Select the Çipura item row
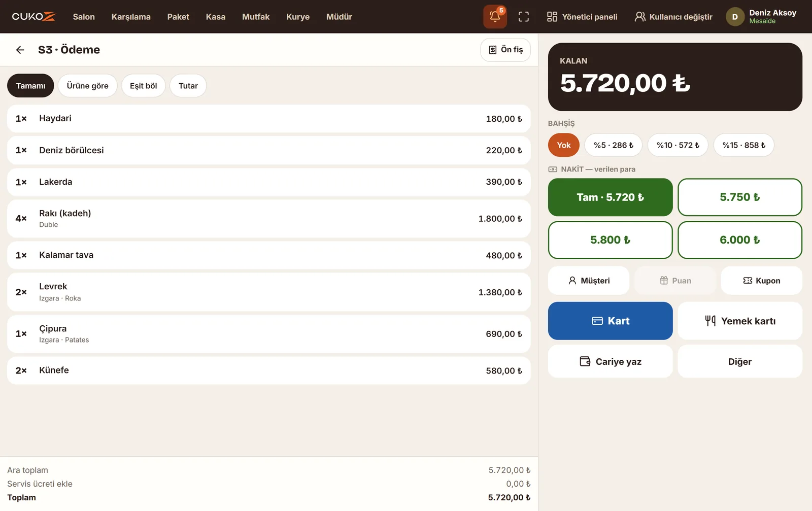The image size is (812, 511). point(269,334)
